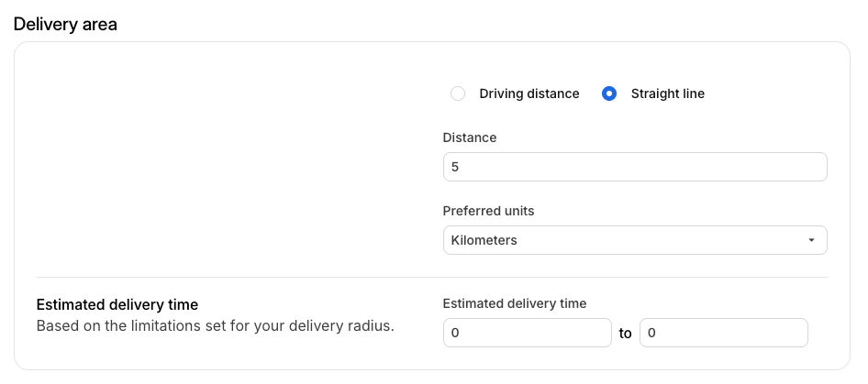The height and width of the screenshot is (384, 868).
Task: Click the caret arrow in Preferred units
Action: pyautogui.click(x=811, y=240)
